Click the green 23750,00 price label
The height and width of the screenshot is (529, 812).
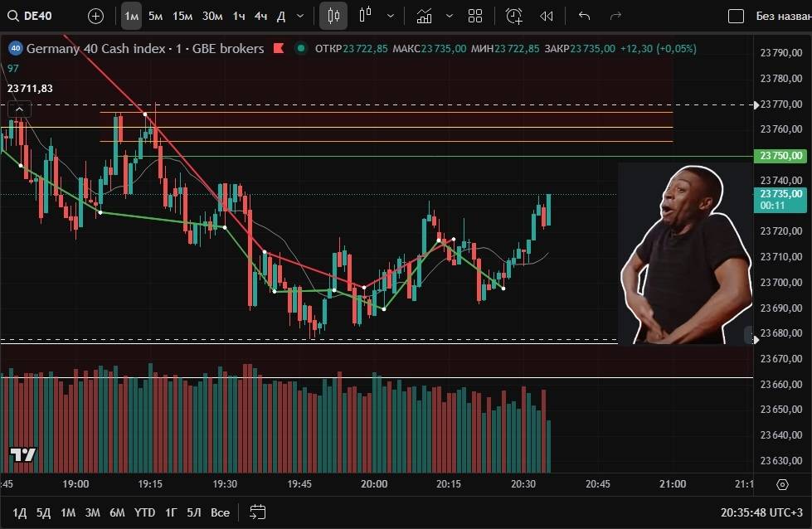pos(781,156)
